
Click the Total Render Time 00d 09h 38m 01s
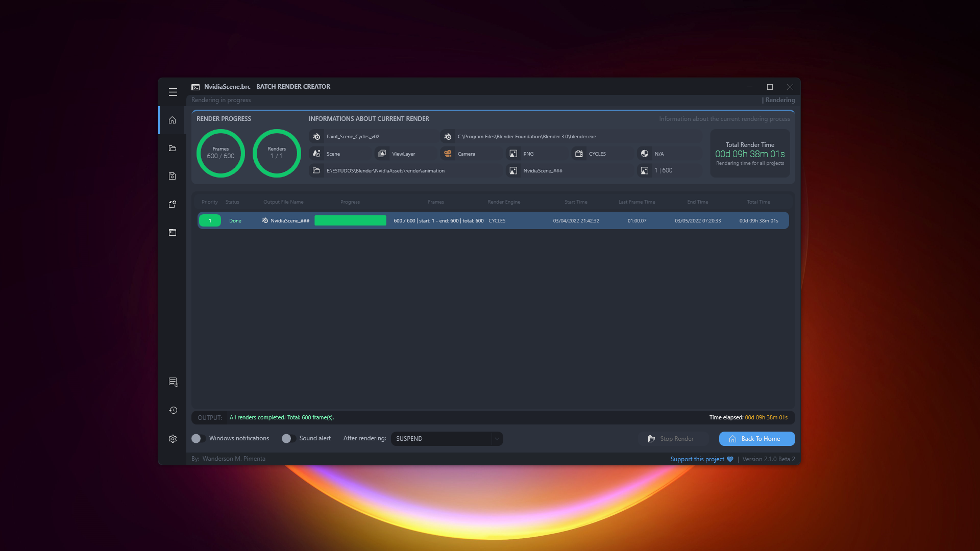(750, 154)
